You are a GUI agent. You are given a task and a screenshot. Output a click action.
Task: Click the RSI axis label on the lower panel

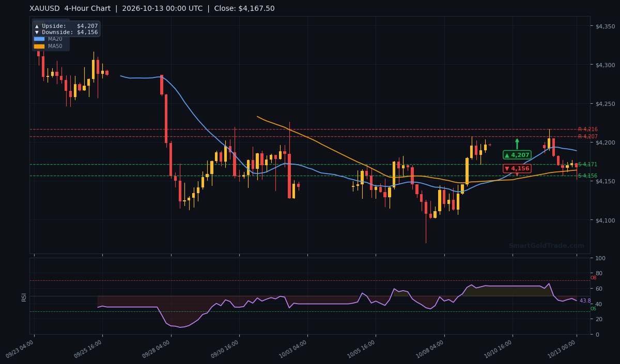click(24, 296)
